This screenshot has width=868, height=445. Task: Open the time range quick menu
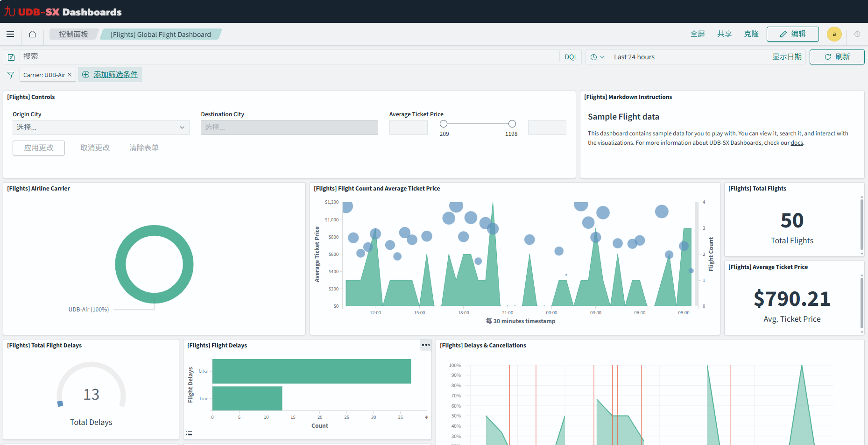597,57
